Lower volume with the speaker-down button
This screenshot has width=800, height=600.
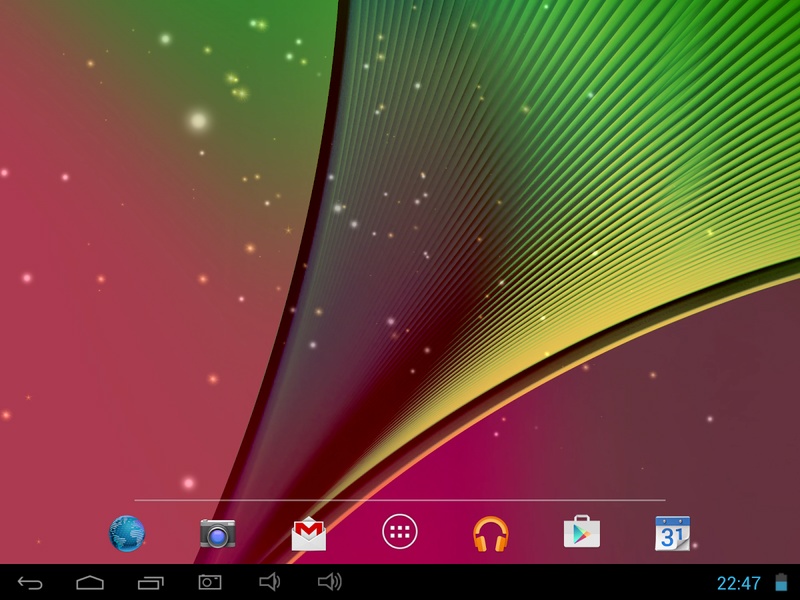click(269, 582)
